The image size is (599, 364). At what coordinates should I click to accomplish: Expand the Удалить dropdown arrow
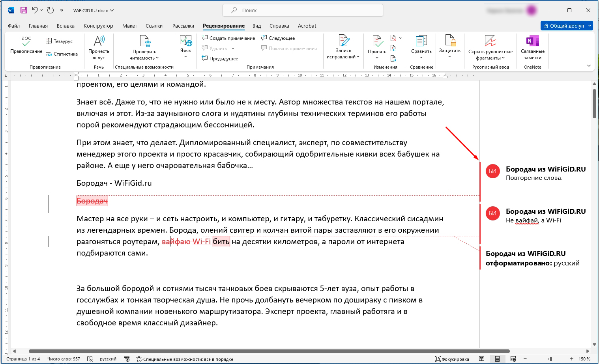point(233,49)
